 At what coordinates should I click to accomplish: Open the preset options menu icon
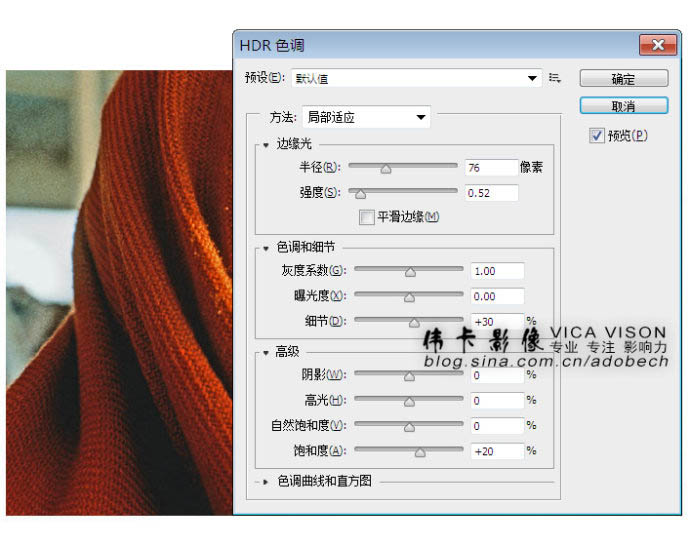pyautogui.click(x=555, y=78)
